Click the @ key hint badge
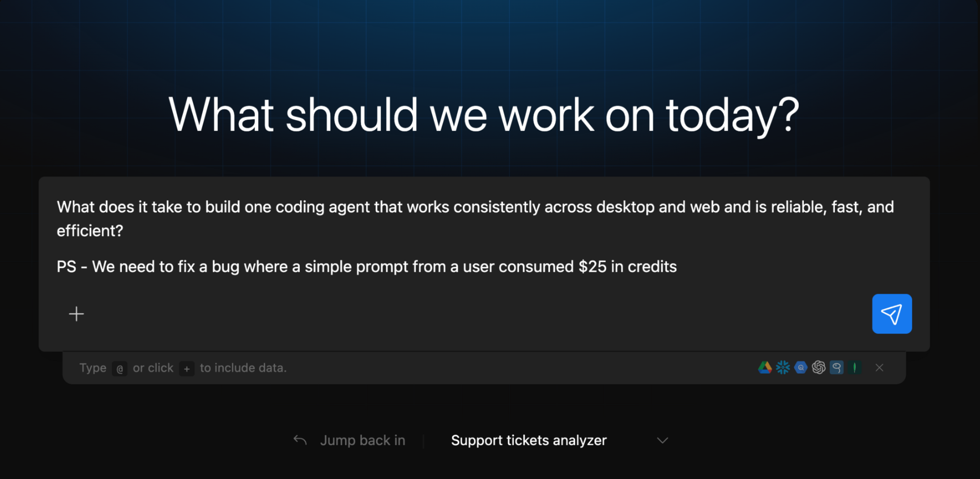 click(120, 369)
